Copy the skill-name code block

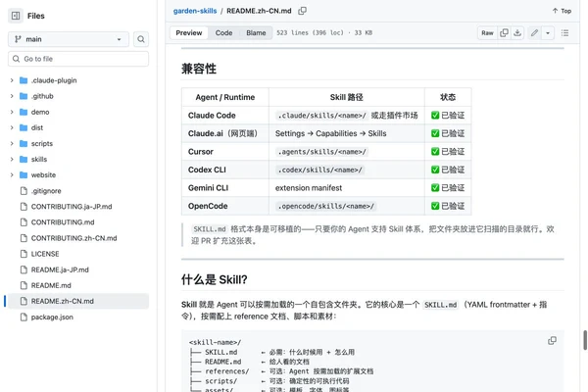552,341
